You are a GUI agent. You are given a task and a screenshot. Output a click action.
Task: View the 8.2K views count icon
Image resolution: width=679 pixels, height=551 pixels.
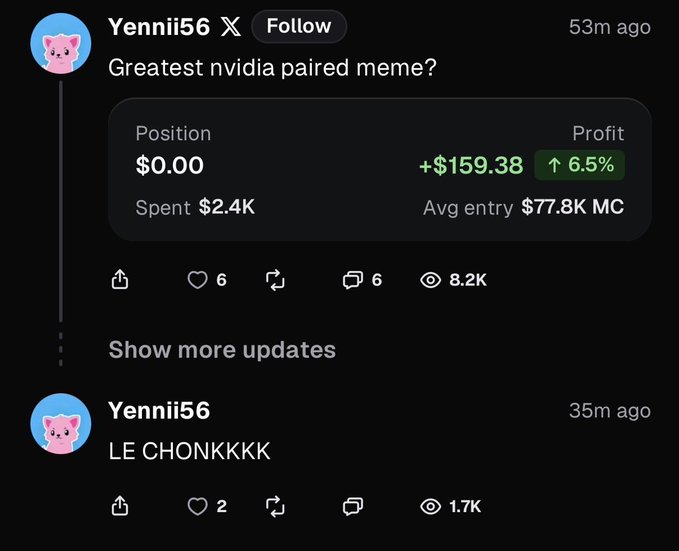[430, 280]
